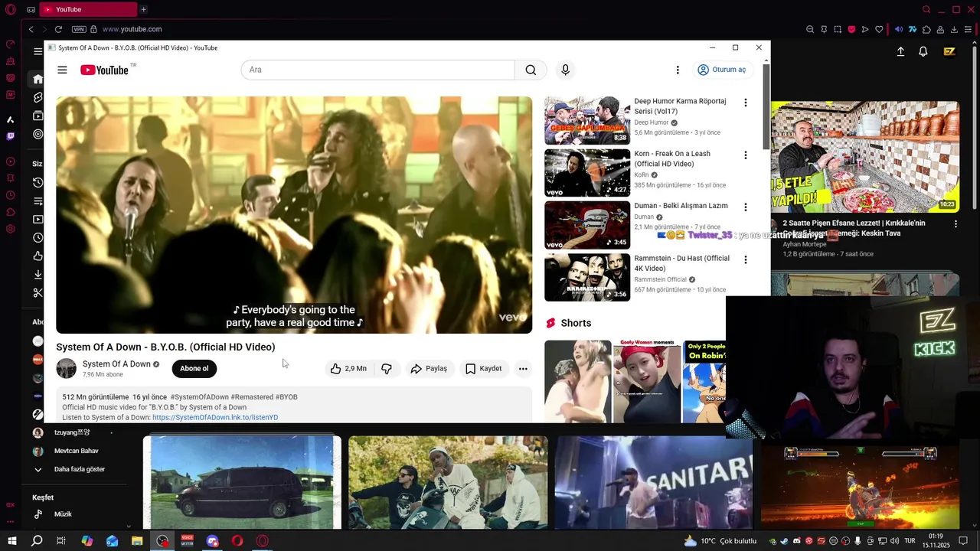The width and height of the screenshot is (980, 551).
Task: Open Deep Humor Karma Röportaj video thumbnail
Action: pos(587,120)
